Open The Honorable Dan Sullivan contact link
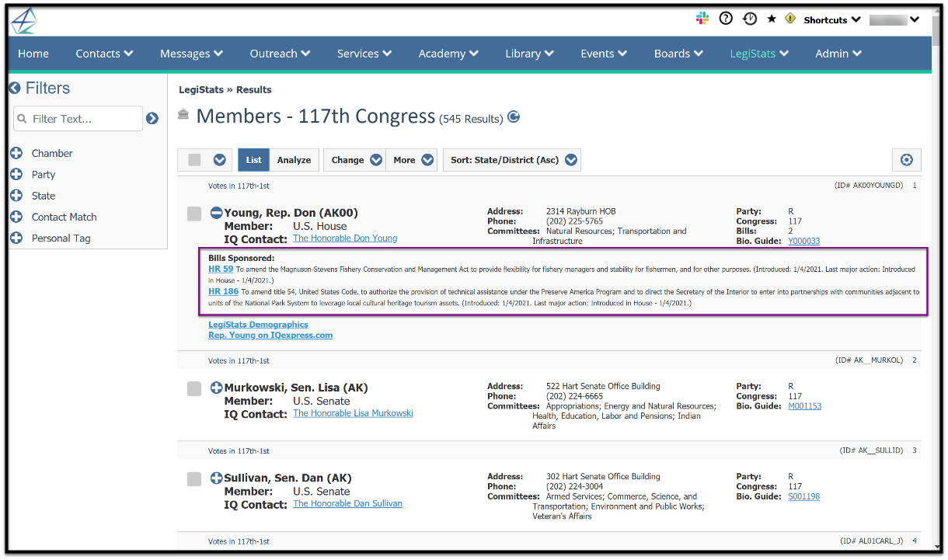Screen dimensions: 948x560 pos(347,503)
